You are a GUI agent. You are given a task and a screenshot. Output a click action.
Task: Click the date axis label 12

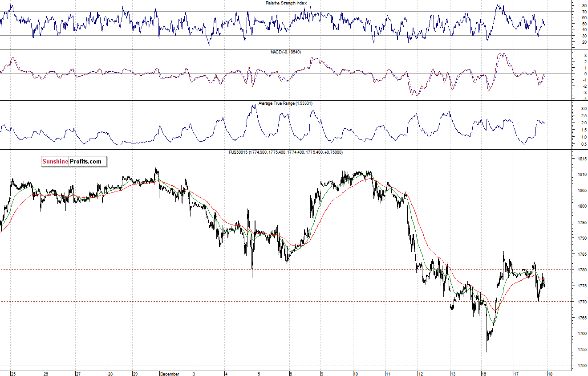pyautogui.click(x=421, y=374)
